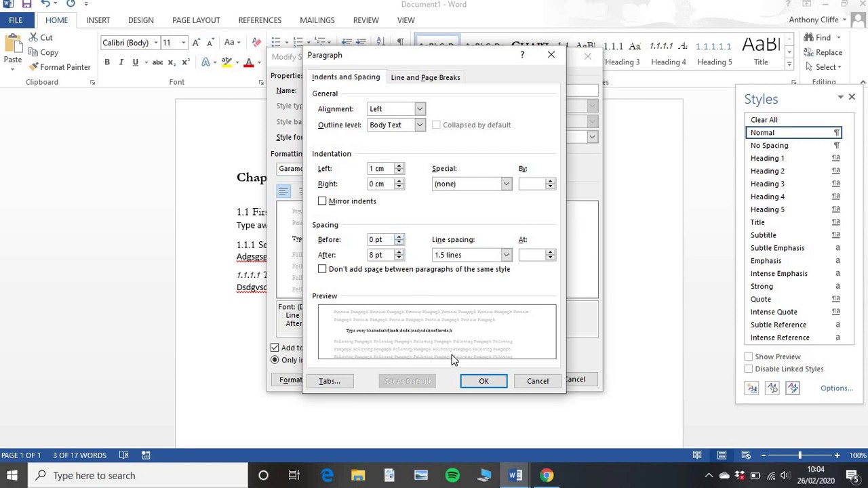Viewport: 868px width, 488px height.
Task: Open the Special indentation dropdown
Action: 506,184
